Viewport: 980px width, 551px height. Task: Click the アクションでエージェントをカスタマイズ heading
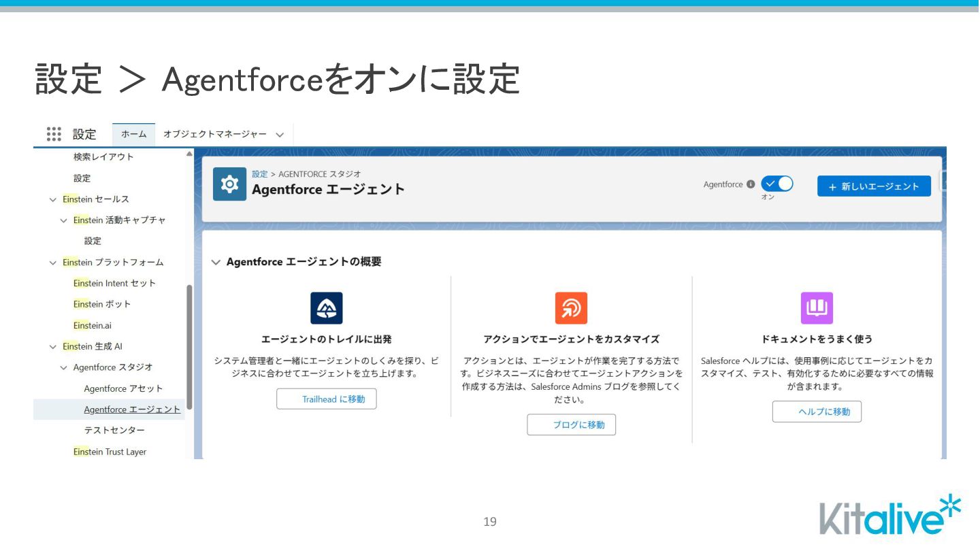coord(571,339)
